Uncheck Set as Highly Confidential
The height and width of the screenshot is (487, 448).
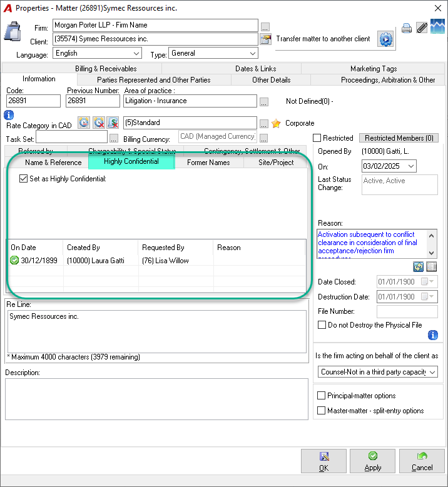click(x=23, y=179)
